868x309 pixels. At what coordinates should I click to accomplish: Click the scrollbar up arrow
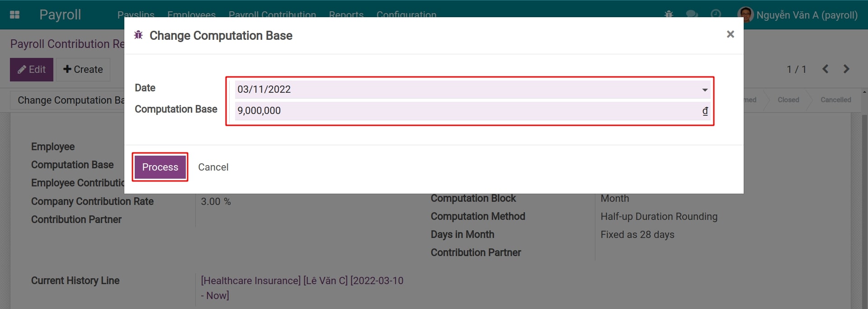[864, 92]
